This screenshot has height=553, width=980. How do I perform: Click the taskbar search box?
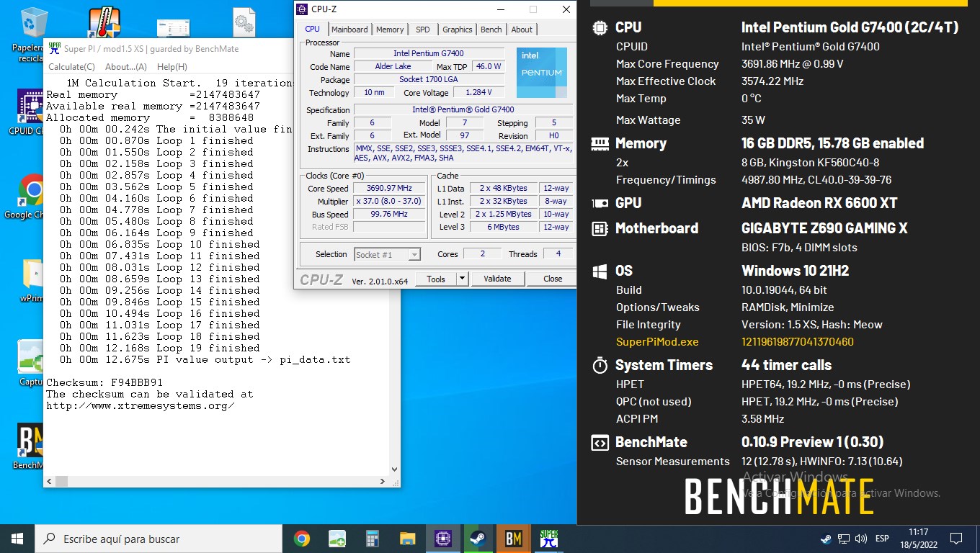click(159, 539)
